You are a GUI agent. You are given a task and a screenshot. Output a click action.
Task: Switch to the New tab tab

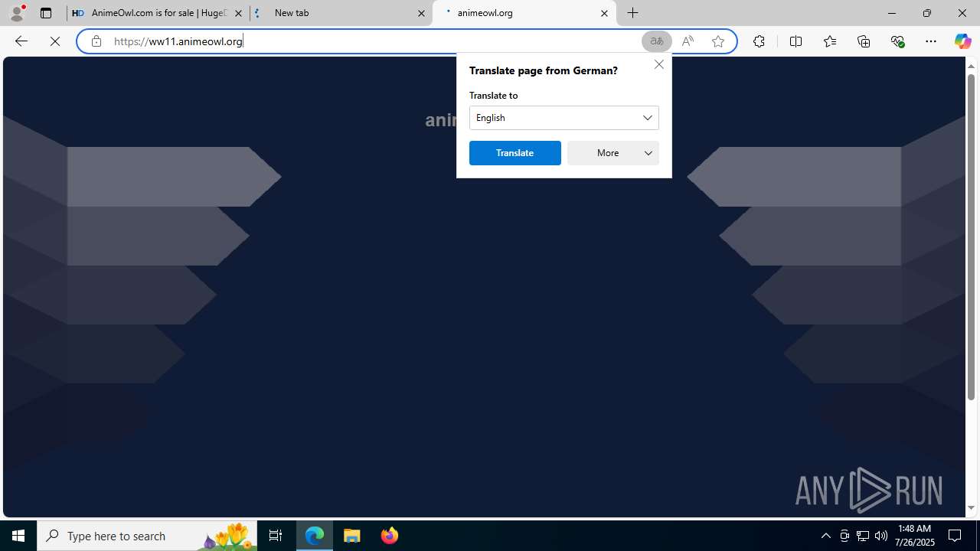coord(341,13)
